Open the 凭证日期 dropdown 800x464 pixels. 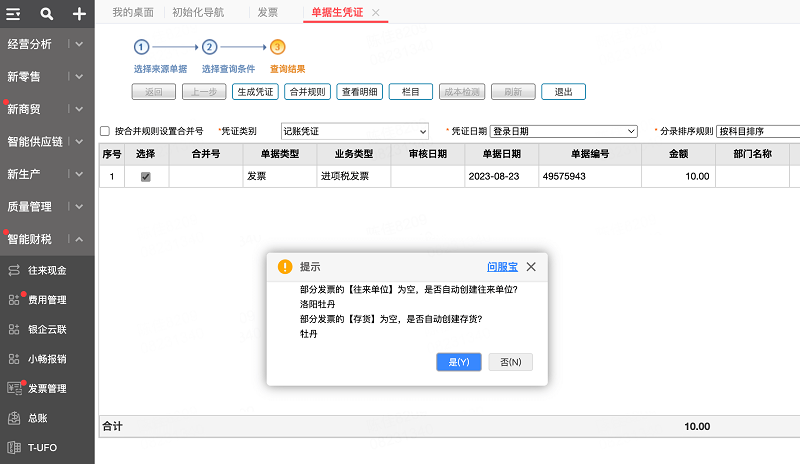tap(563, 131)
